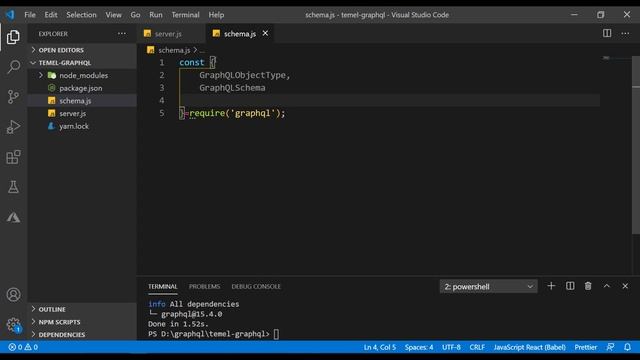Place cursor on empty line 4
Screen dimensions: 640x360
tap(390, 100)
